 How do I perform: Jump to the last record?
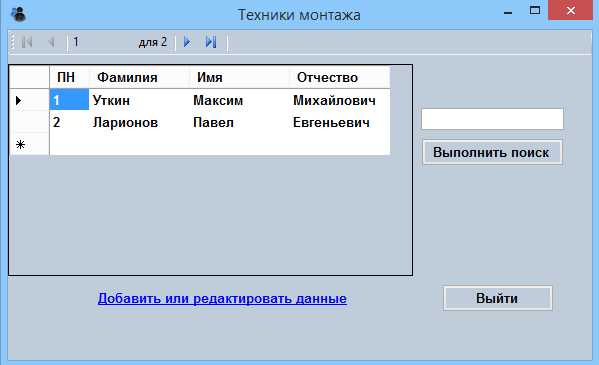coord(211,42)
